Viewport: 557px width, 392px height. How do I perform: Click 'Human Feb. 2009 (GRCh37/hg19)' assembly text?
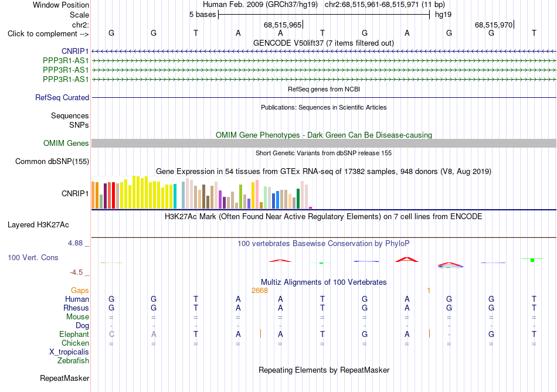coord(261,5)
